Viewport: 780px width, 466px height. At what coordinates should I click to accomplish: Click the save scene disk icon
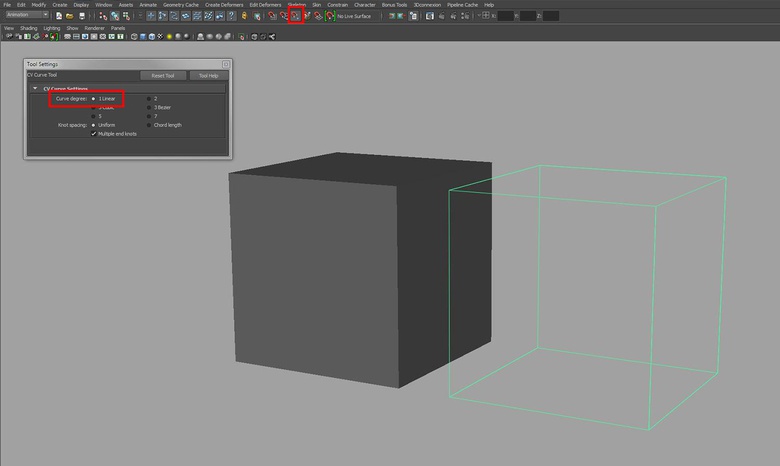[x=80, y=16]
